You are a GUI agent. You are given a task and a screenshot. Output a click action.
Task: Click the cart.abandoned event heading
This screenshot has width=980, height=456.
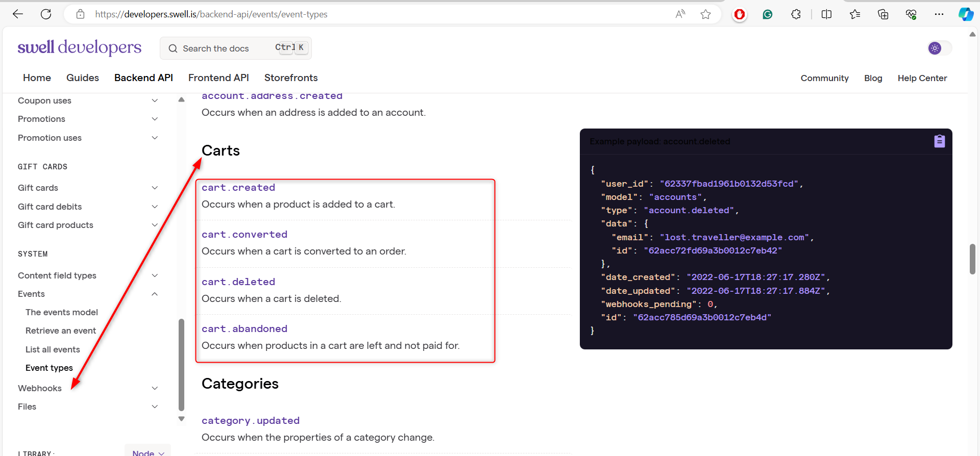(x=244, y=329)
